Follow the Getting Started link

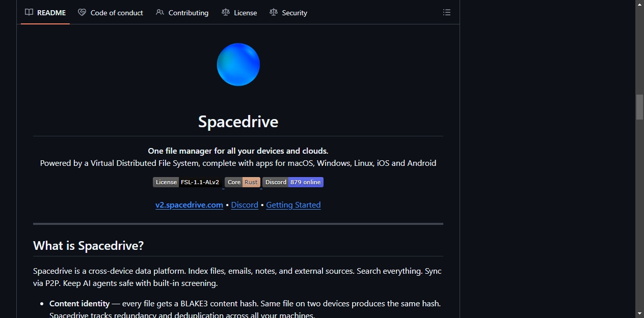pyautogui.click(x=293, y=205)
